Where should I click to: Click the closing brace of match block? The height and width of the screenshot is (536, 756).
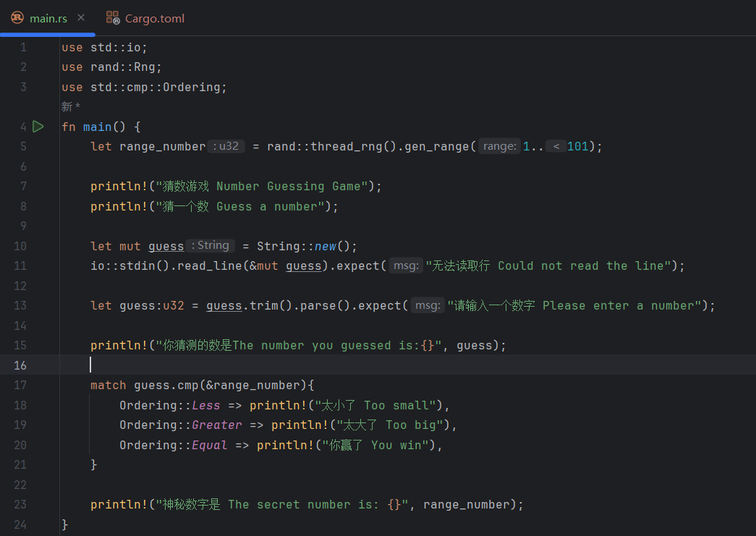click(93, 464)
